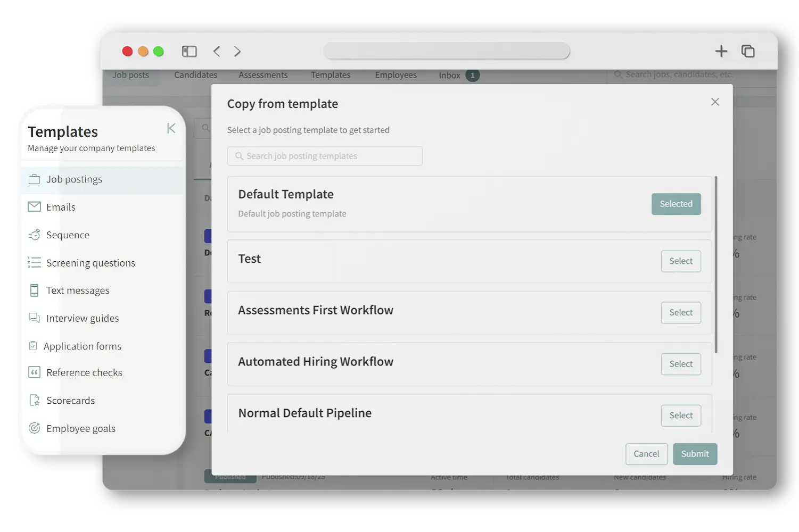The height and width of the screenshot is (532, 799).
Task: Close the Copy from template dialog
Action: [715, 102]
